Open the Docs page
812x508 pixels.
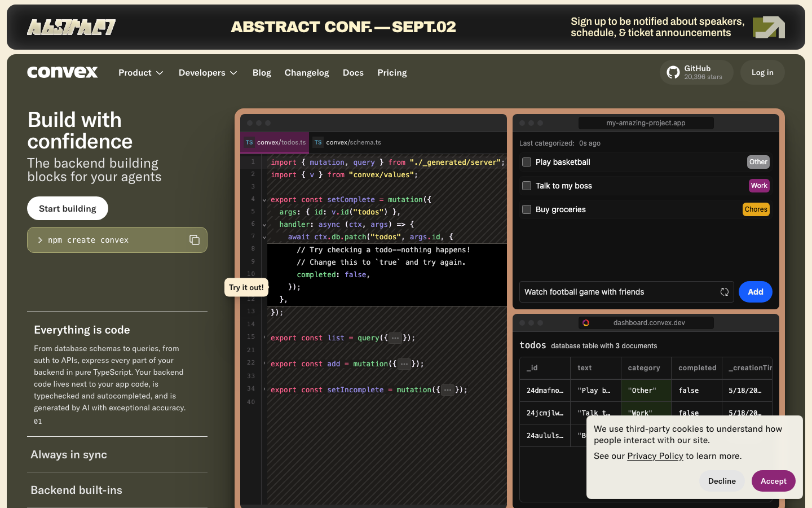(353, 73)
